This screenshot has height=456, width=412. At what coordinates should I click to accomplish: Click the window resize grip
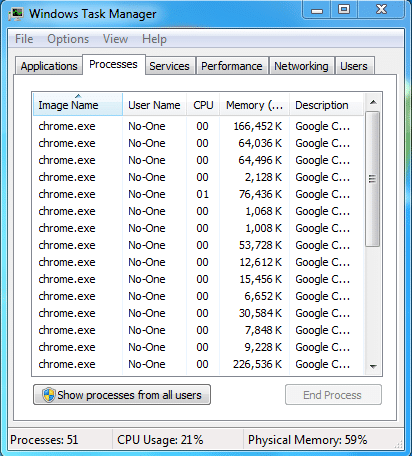[x=399, y=443]
